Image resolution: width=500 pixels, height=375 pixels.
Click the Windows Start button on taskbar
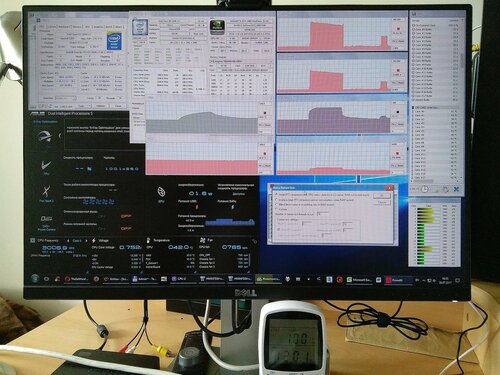35,279
